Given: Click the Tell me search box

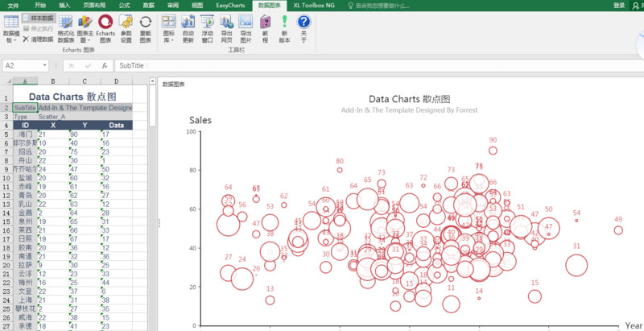Looking at the screenshot, I should coord(378,6).
